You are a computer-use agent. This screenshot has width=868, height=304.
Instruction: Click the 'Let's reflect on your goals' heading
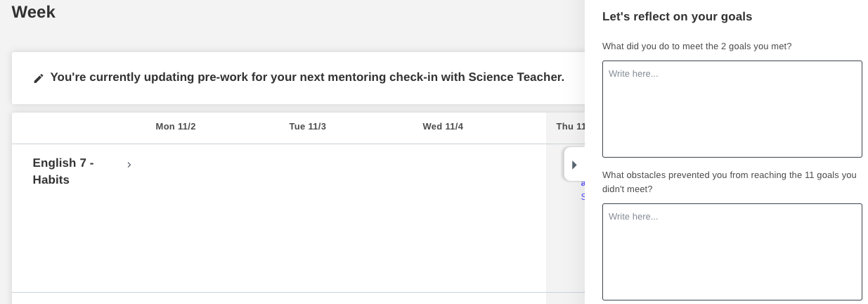click(677, 17)
